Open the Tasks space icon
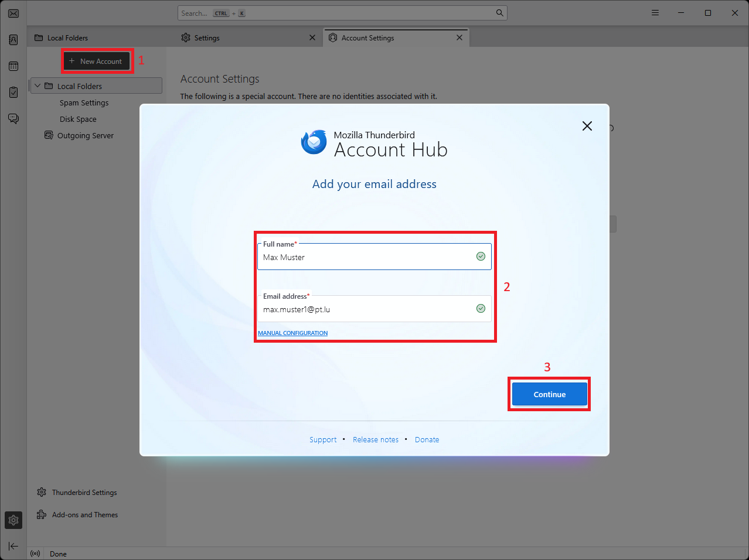 (13, 93)
